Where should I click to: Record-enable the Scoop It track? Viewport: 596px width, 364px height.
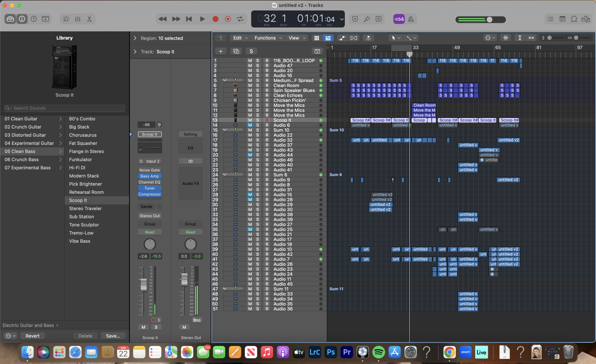[267, 120]
